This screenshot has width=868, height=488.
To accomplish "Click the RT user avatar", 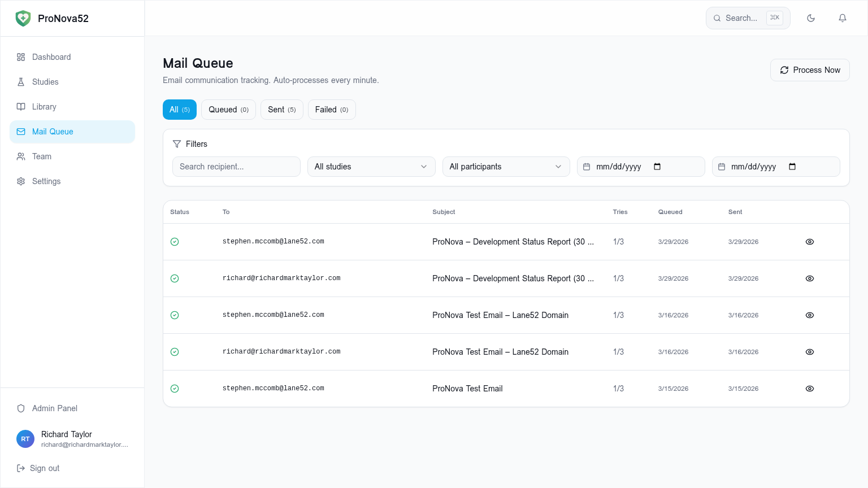I will tap(25, 439).
